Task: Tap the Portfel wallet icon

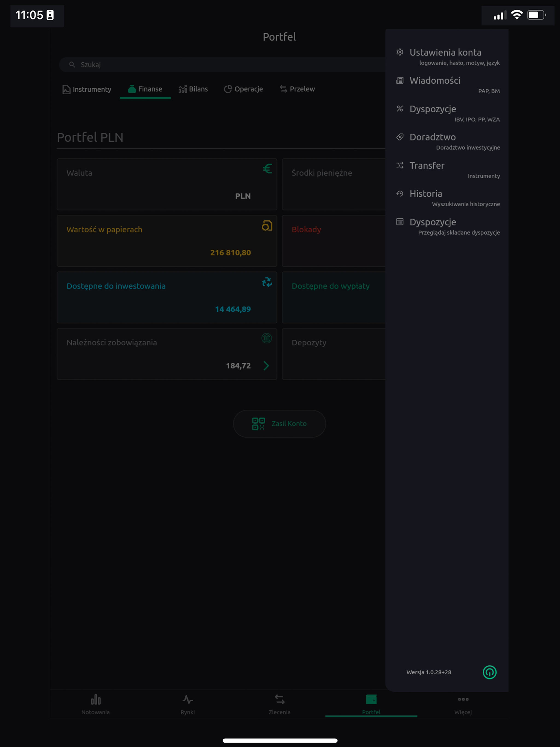Action: pos(371,699)
